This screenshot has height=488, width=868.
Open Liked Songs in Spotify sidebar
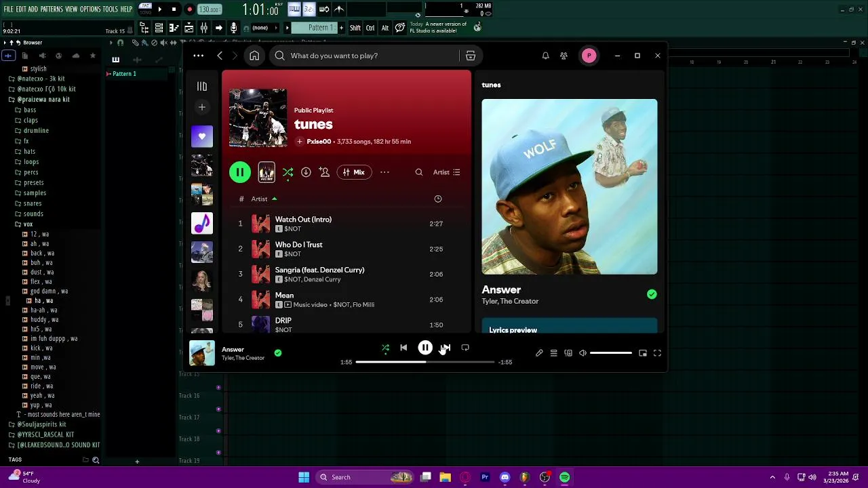201,136
